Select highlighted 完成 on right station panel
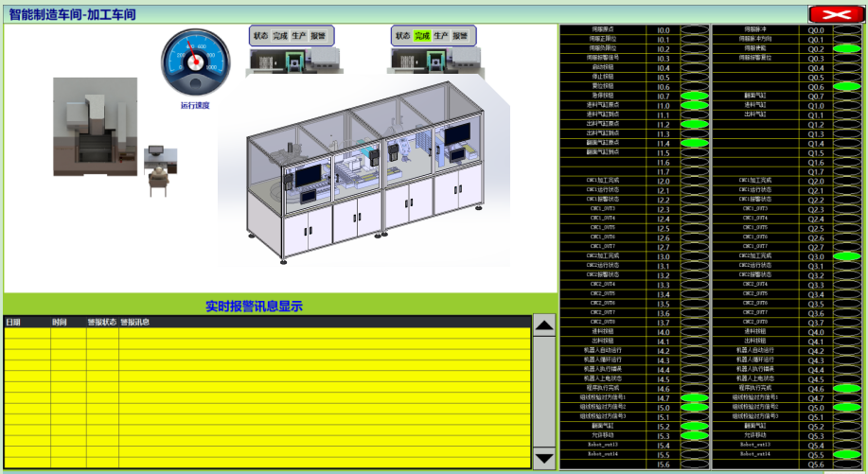This screenshot has height=474, width=868. (x=422, y=36)
